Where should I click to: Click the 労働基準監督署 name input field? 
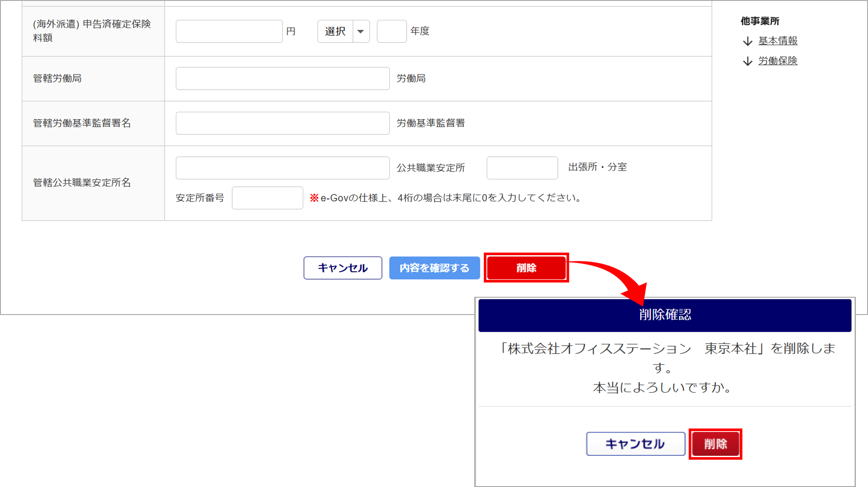point(282,123)
